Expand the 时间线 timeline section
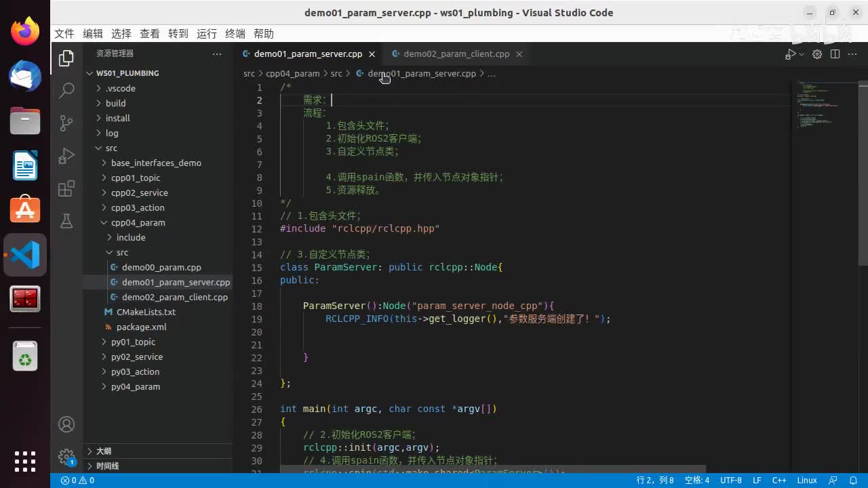The image size is (868, 488). point(158,466)
